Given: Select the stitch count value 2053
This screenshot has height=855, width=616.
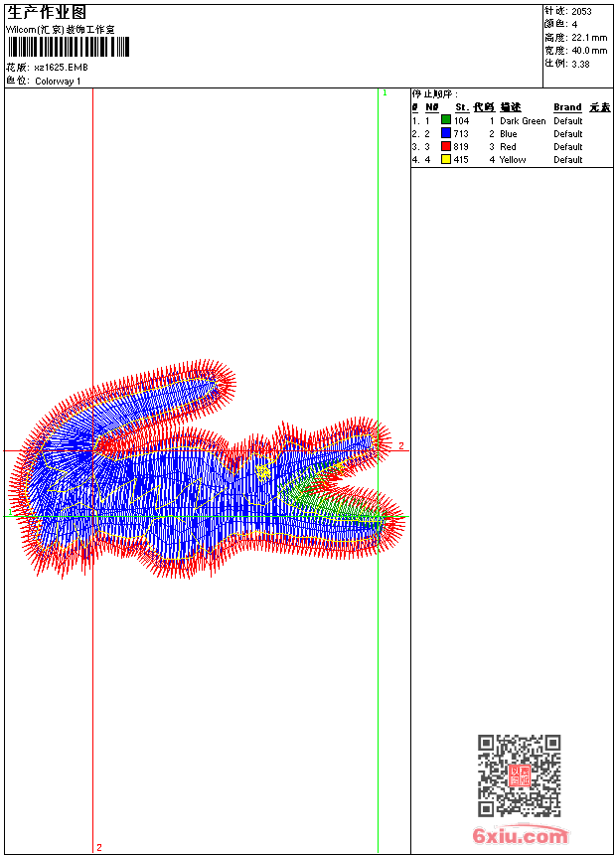Looking at the screenshot, I should (581, 12).
